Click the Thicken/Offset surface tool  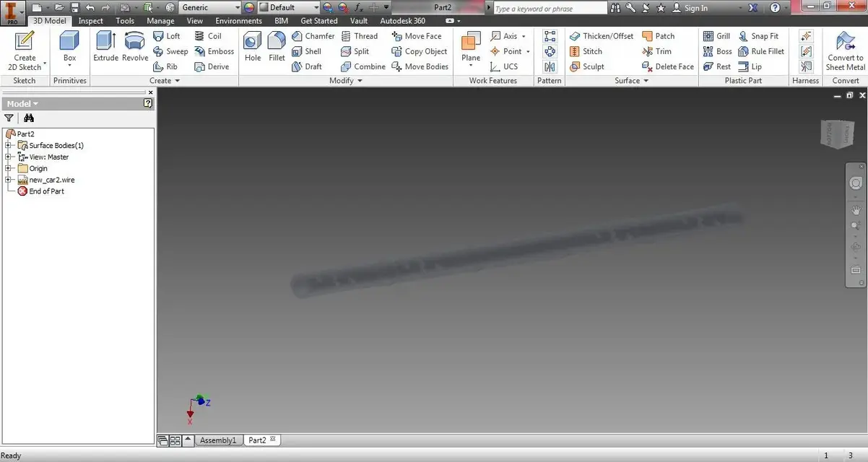click(x=602, y=36)
